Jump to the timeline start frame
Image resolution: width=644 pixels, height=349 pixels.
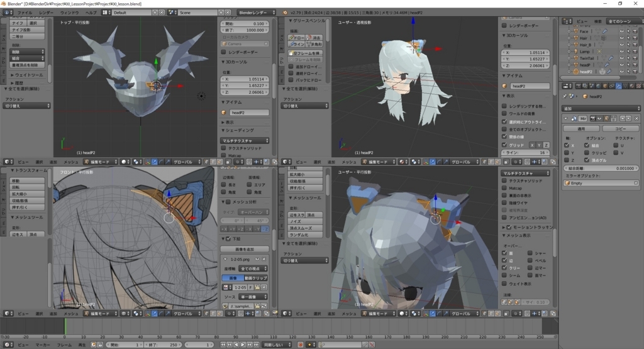click(223, 345)
